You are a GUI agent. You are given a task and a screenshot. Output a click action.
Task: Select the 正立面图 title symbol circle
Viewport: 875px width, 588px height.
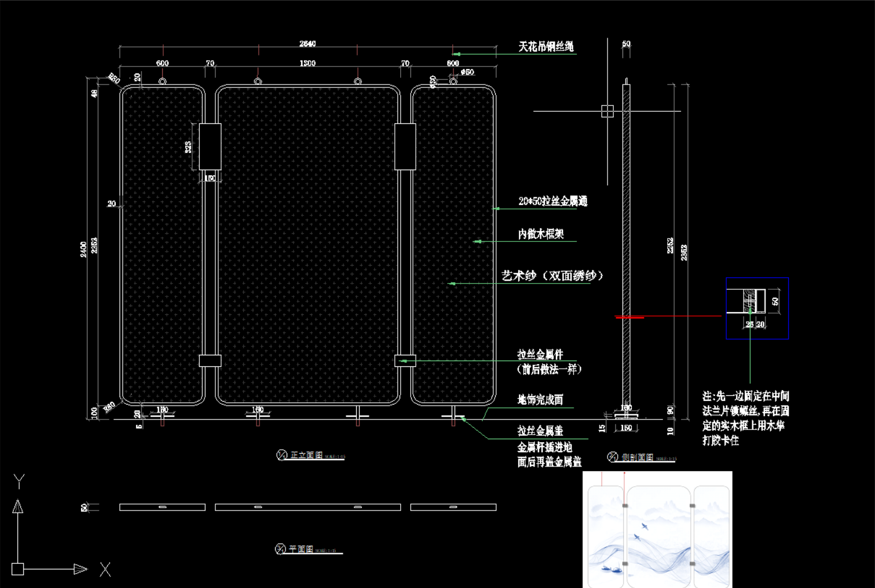(281, 455)
